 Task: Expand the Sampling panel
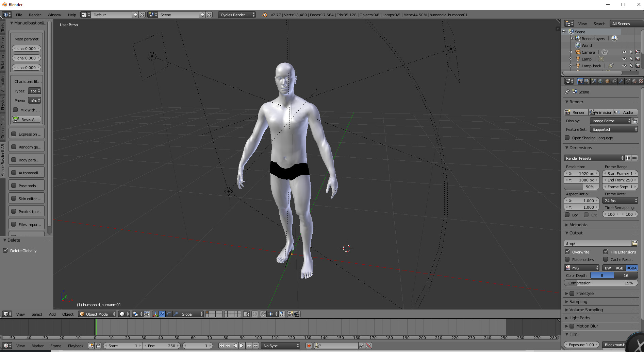(578, 301)
